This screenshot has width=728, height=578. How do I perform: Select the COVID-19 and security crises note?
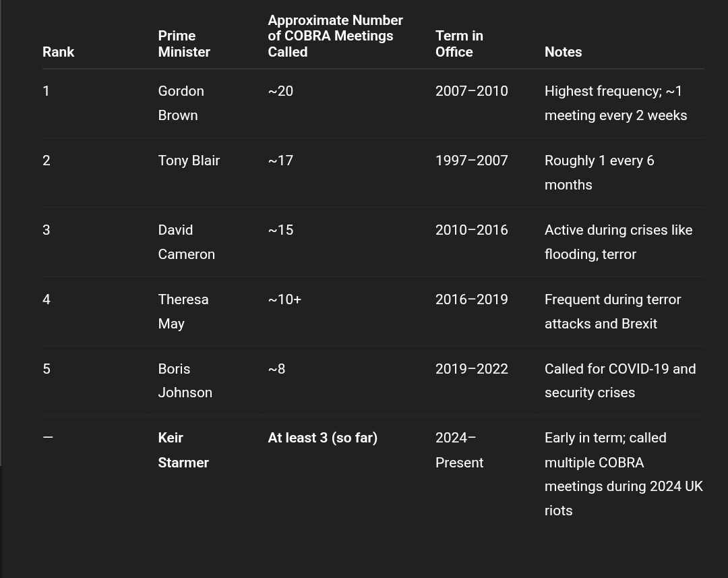tap(620, 380)
